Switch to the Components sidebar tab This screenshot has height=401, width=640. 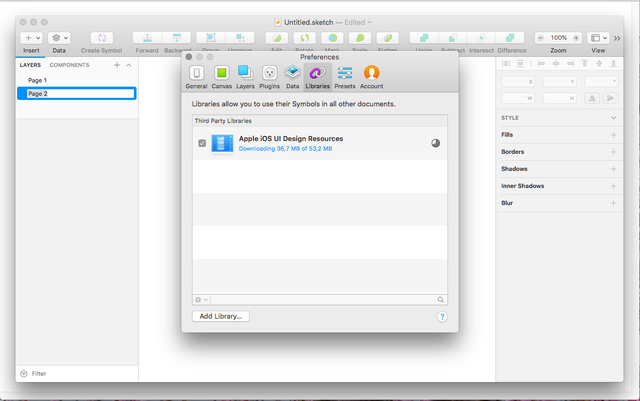tap(69, 65)
